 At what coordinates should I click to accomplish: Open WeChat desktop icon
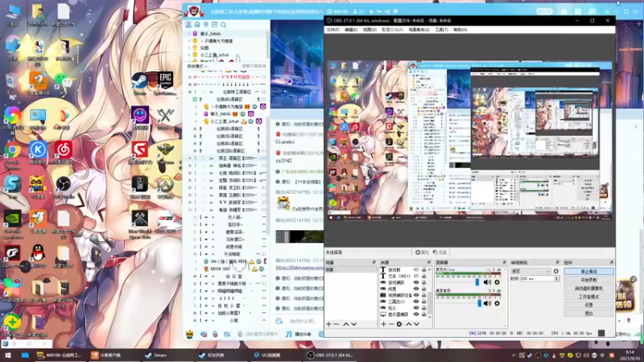pyautogui.click(x=64, y=84)
